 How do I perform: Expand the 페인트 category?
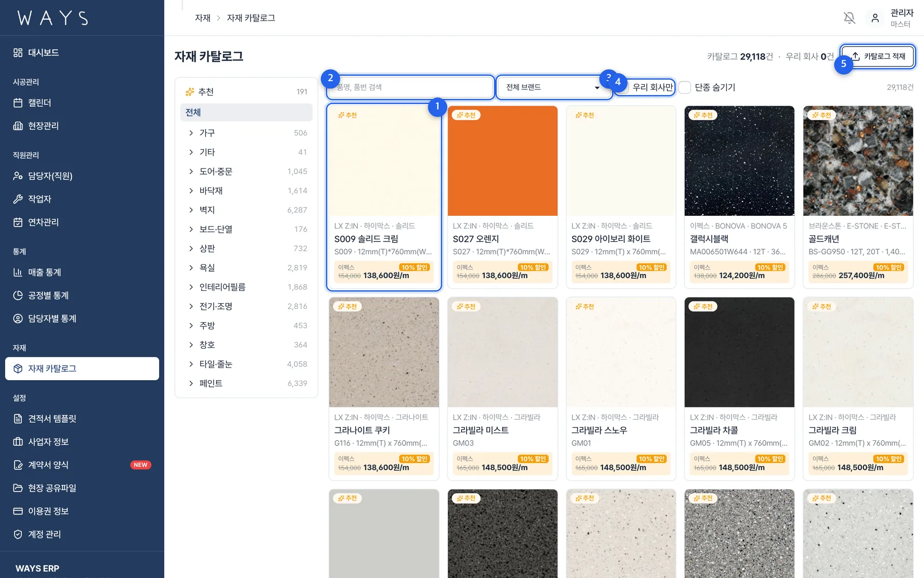(x=191, y=383)
